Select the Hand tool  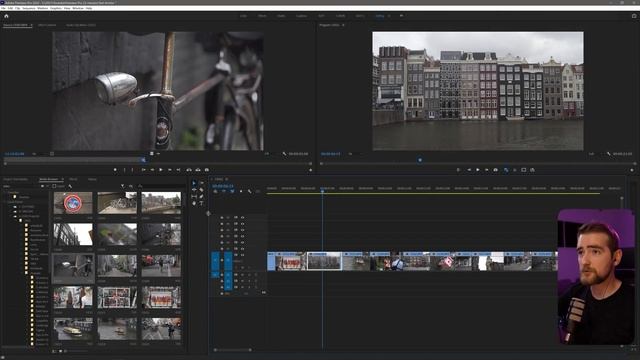(194, 203)
